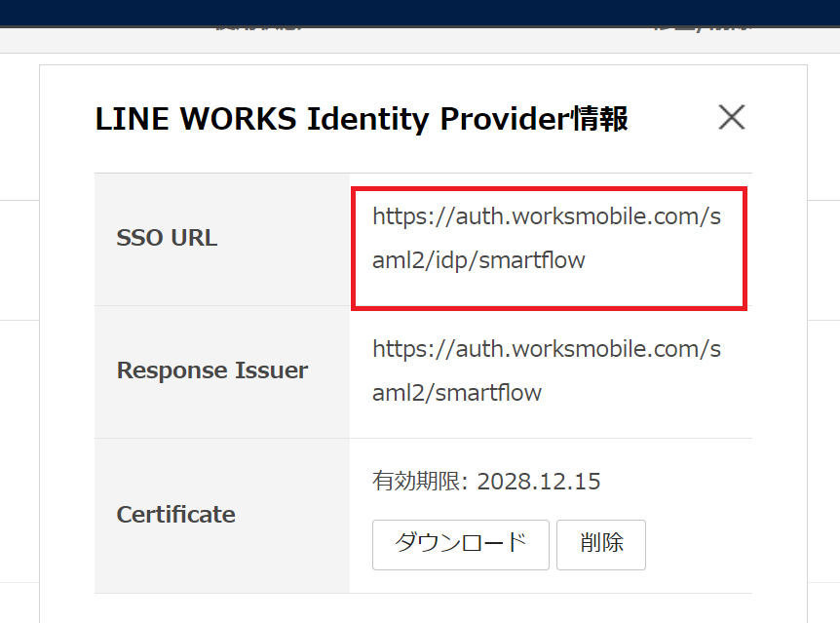
Task: Select the Response Issuer URL text
Action: point(547,370)
